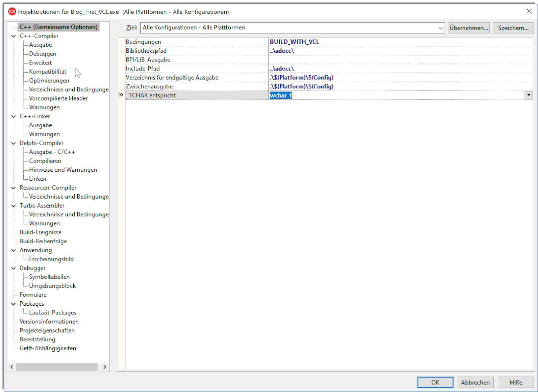Confirm with the OK button
This screenshot has height=392, width=538.
click(x=435, y=382)
